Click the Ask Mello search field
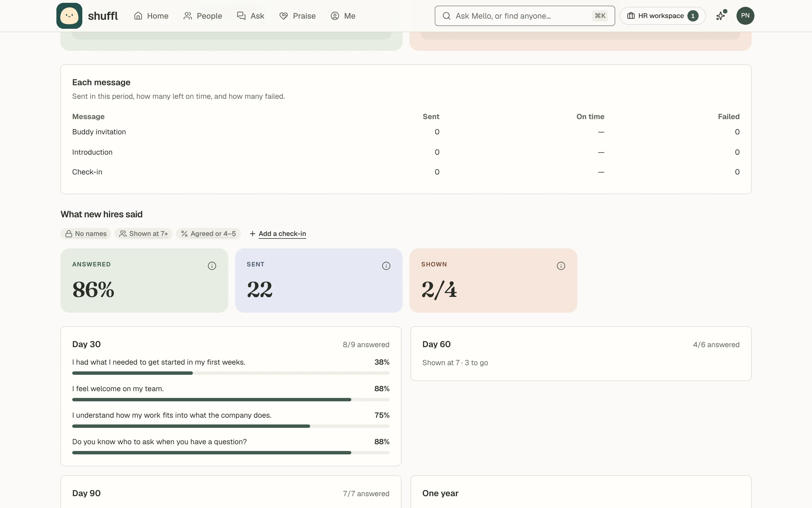Screen dimensions: 812x508 pos(525,16)
